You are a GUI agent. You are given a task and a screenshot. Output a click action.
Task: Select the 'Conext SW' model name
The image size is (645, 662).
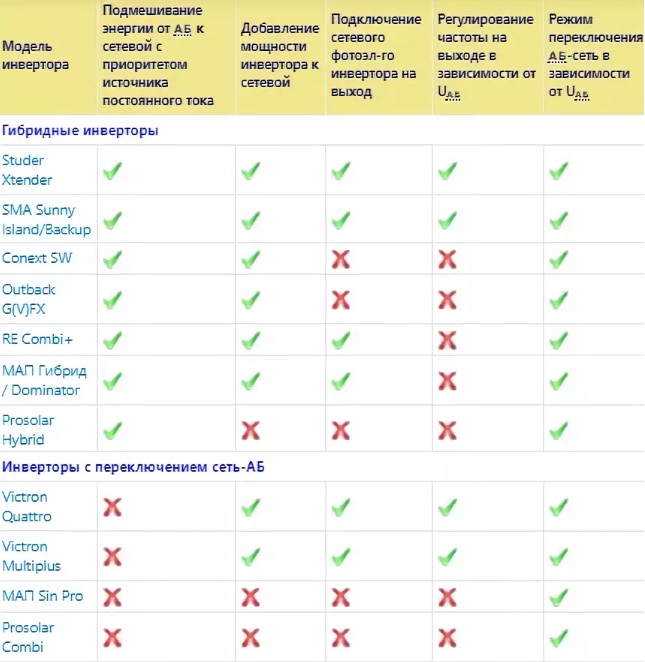pos(36,259)
